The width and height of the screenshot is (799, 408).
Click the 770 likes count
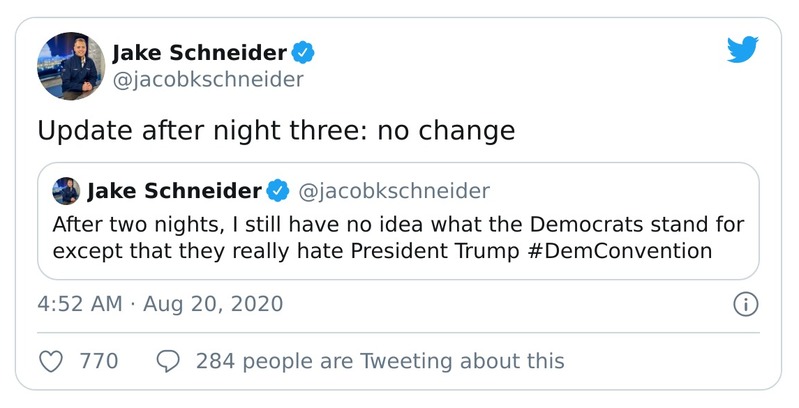(99, 361)
